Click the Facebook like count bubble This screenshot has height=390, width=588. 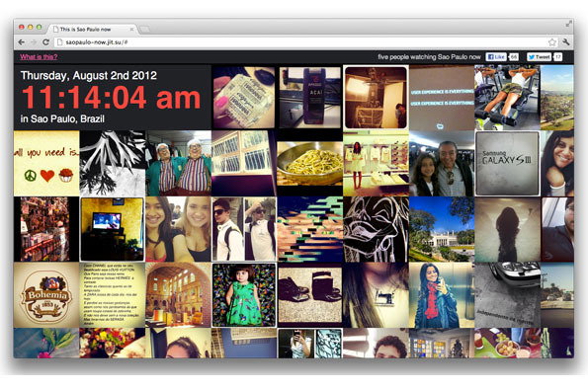[513, 57]
